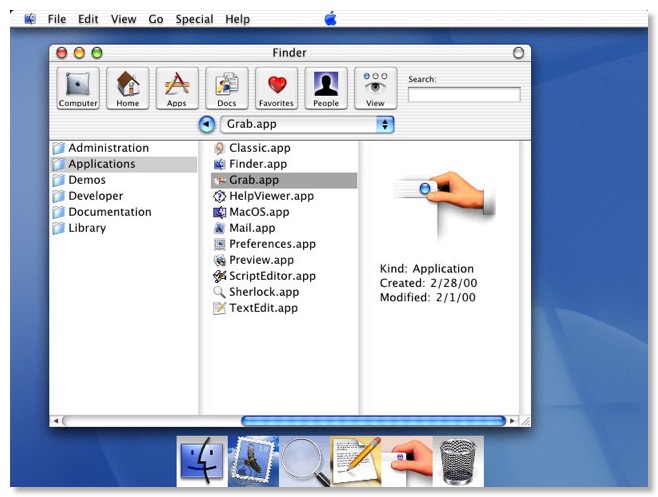Launch Sherlock magnifier in Dock

click(x=305, y=461)
